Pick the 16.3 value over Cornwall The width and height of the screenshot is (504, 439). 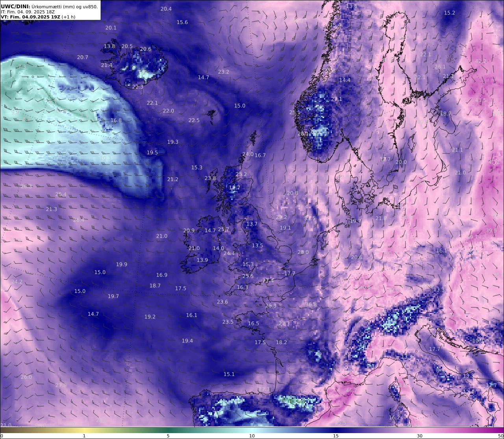[x=243, y=287]
